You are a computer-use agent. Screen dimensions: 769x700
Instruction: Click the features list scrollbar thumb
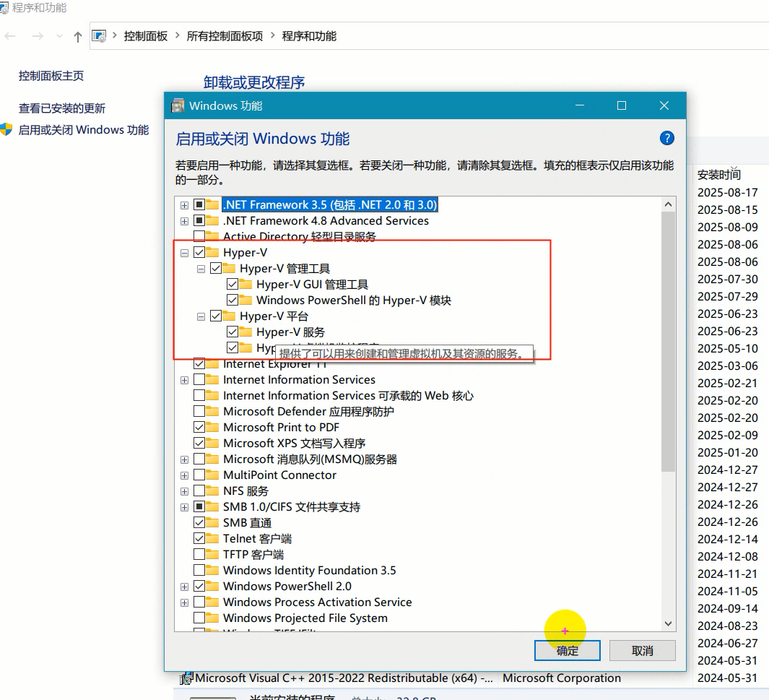(x=668, y=342)
